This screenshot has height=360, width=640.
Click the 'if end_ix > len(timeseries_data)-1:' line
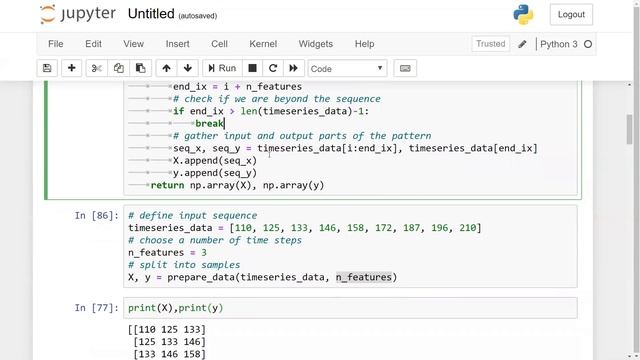coord(271,111)
